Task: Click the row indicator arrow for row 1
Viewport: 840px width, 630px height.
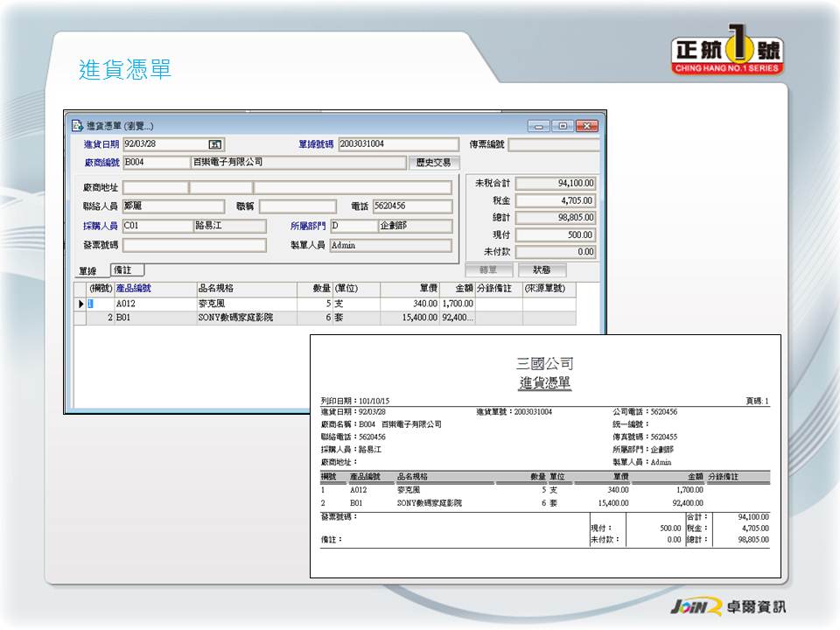Action: coord(80,304)
